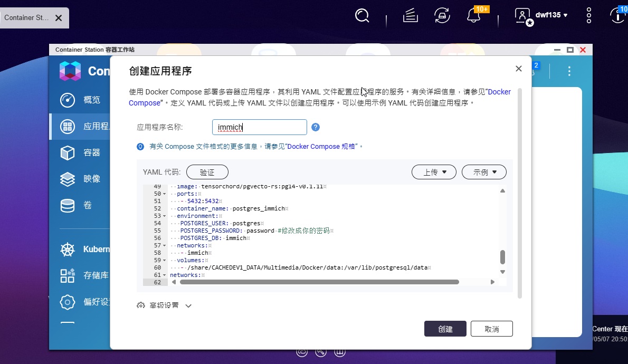Image resolution: width=628 pixels, height=364 pixels.
Task: Open the 存储库 registry section
Action: coord(84,275)
